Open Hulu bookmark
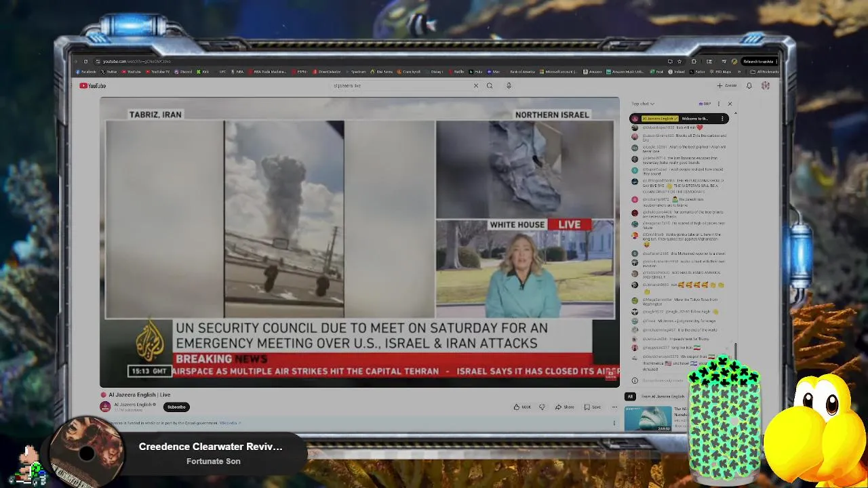Screen dimensions: 868x488 pos(475,72)
